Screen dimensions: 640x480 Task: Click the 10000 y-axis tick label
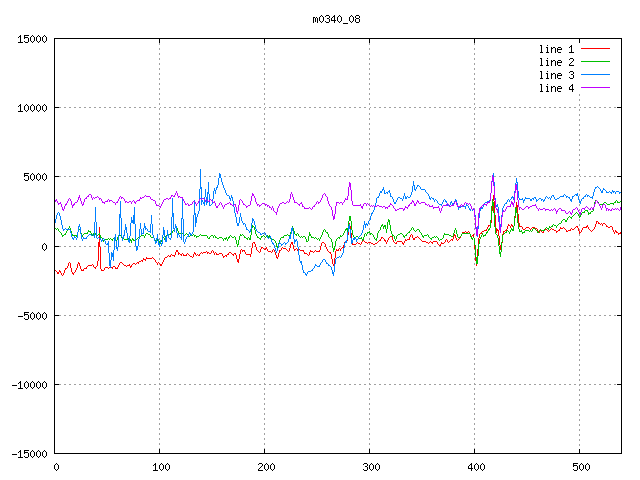pos(32,108)
